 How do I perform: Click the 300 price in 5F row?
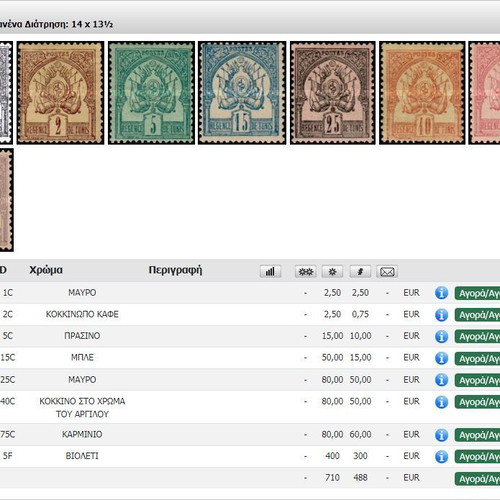click(x=360, y=456)
